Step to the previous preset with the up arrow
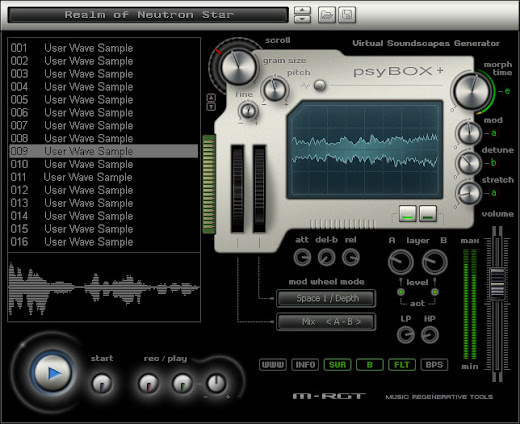The width and height of the screenshot is (520, 424). coord(302,11)
